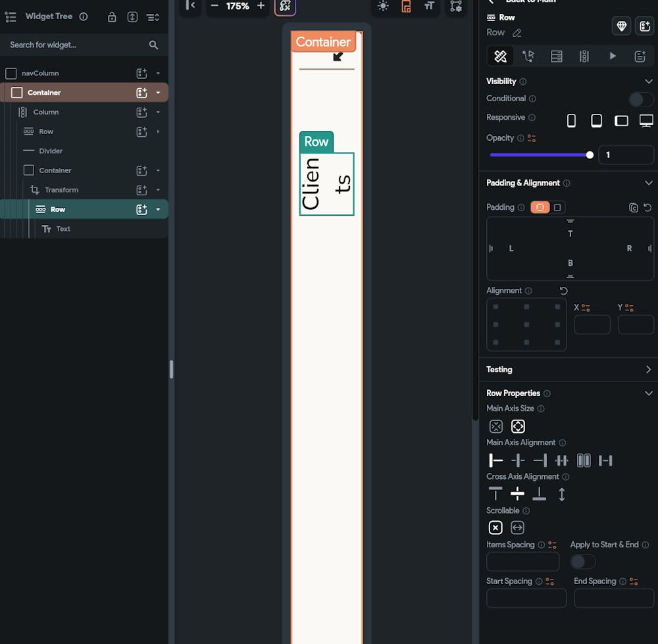Toggle phone responsive visibility

tap(571, 120)
